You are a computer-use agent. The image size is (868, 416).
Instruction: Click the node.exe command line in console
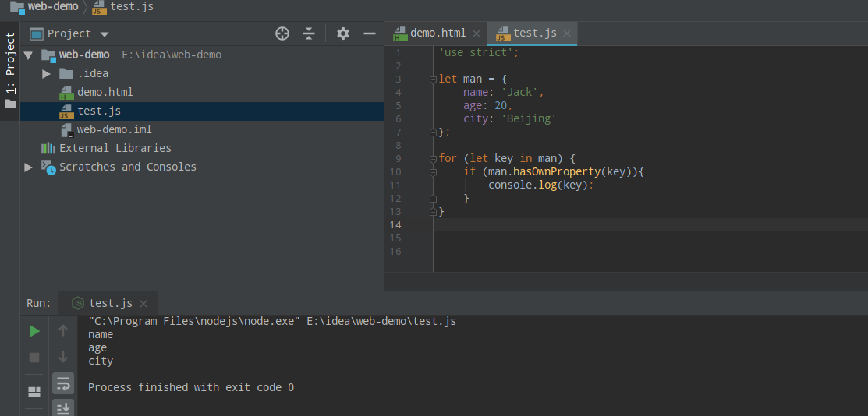pos(272,322)
